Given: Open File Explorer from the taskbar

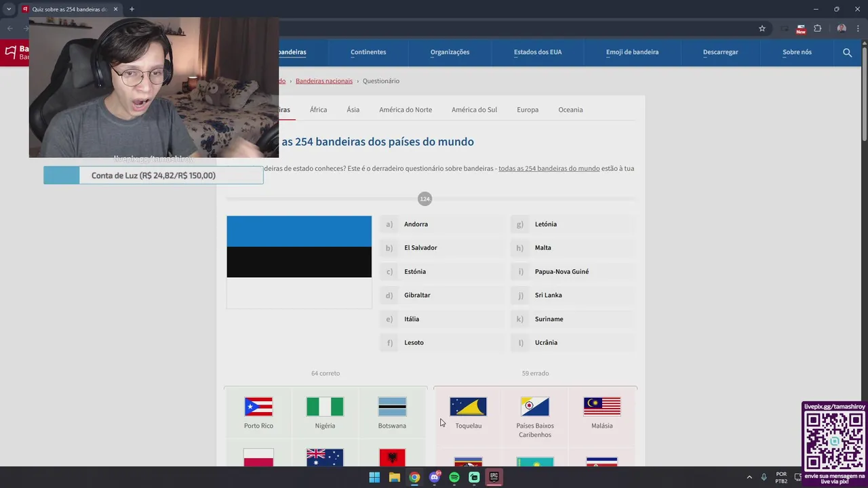Looking at the screenshot, I should coord(394,477).
